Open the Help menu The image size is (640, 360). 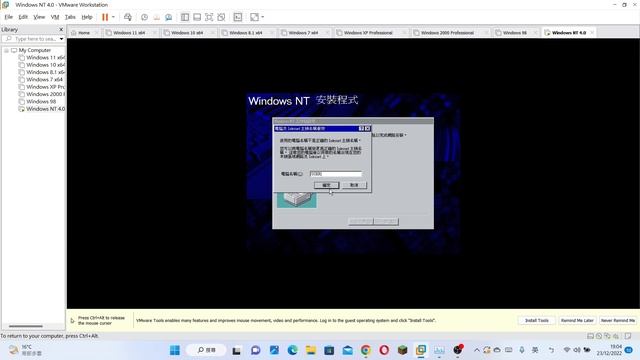coord(87,17)
